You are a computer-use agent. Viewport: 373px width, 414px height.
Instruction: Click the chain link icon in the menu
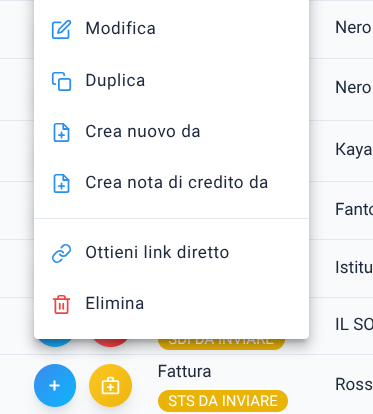pos(61,253)
